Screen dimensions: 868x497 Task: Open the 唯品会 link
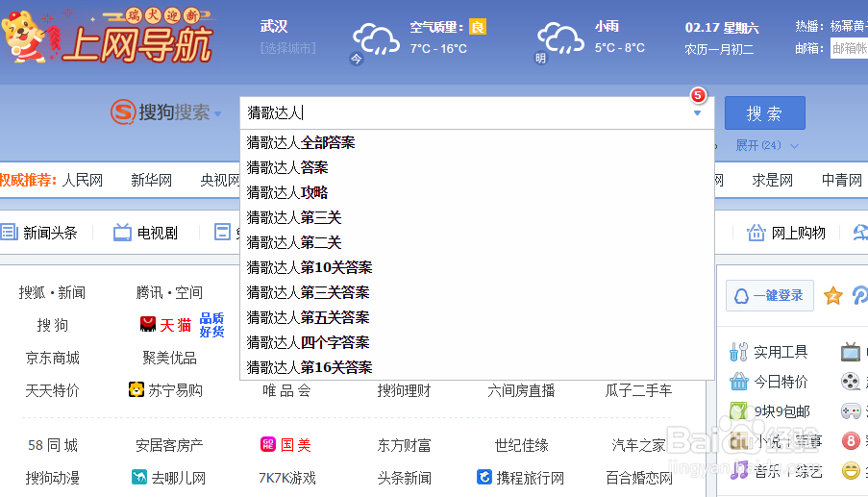click(286, 390)
